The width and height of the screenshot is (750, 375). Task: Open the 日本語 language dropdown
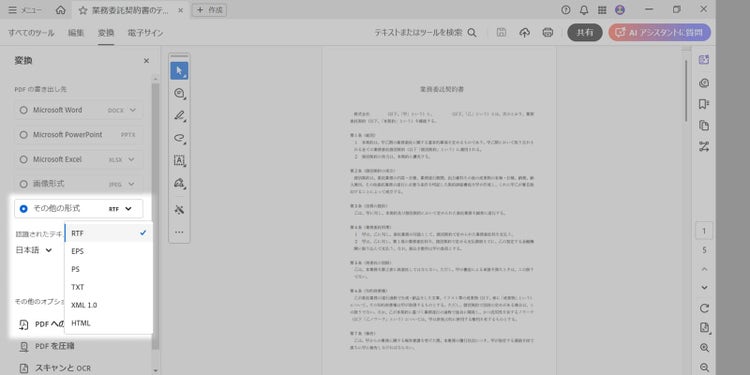point(34,250)
